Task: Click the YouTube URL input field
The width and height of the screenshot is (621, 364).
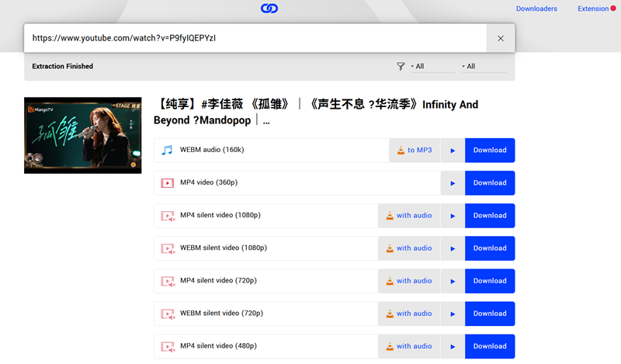Action: coord(255,38)
